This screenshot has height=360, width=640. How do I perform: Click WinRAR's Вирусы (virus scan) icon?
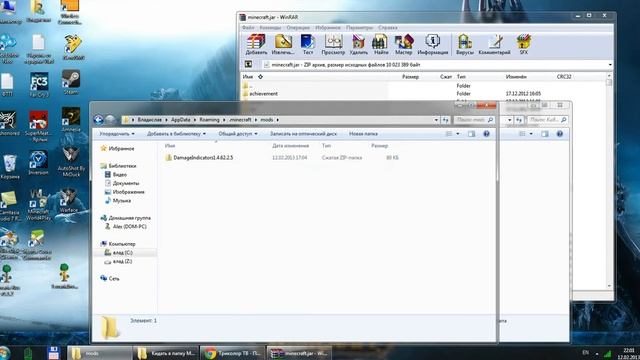point(464,44)
